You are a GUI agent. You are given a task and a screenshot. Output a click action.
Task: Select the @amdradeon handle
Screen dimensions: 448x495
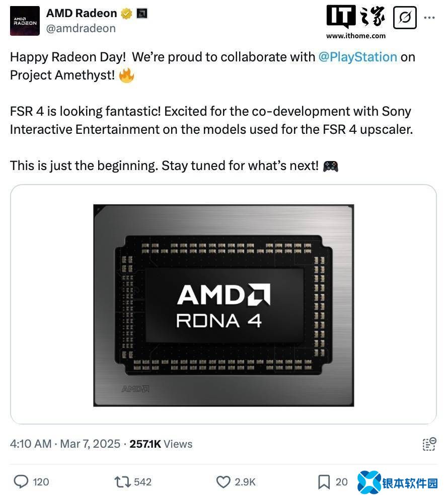[82, 29]
